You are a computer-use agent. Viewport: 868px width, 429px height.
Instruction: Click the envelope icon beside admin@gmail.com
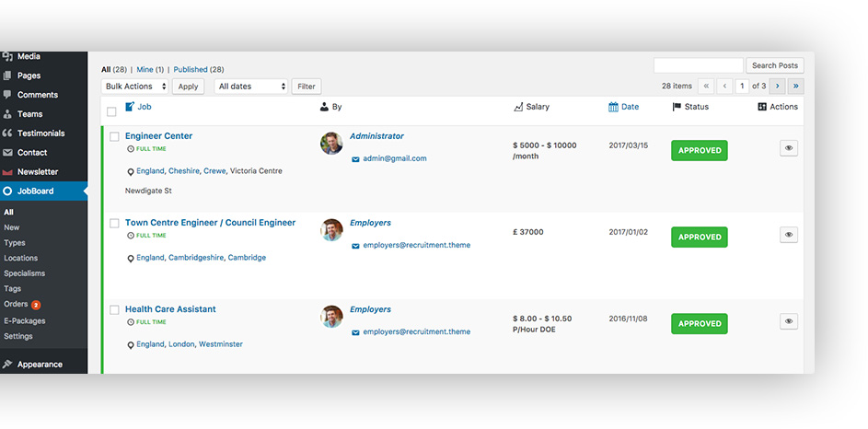[355, 158]
